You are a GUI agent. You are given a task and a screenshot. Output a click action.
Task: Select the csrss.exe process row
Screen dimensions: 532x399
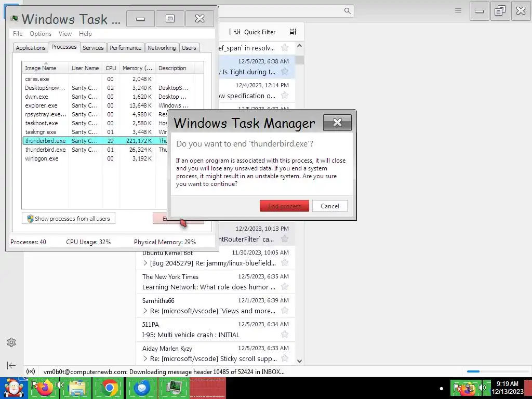click(x=113, y=79)
